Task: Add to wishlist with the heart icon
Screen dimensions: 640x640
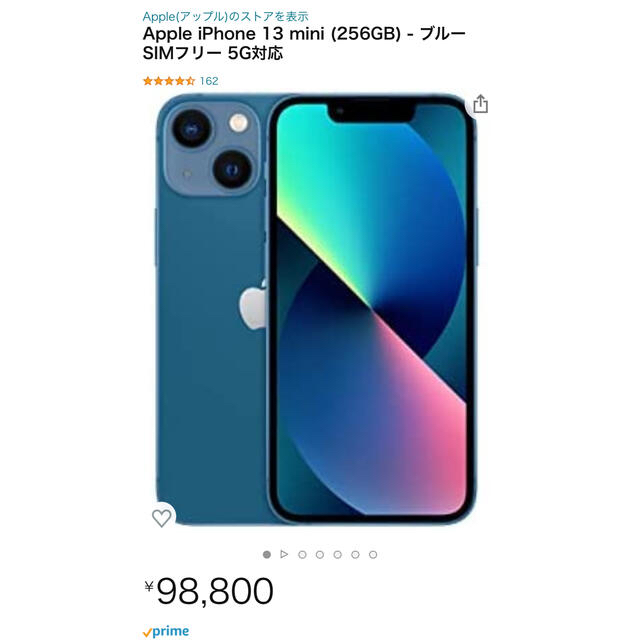Action: 162,518
